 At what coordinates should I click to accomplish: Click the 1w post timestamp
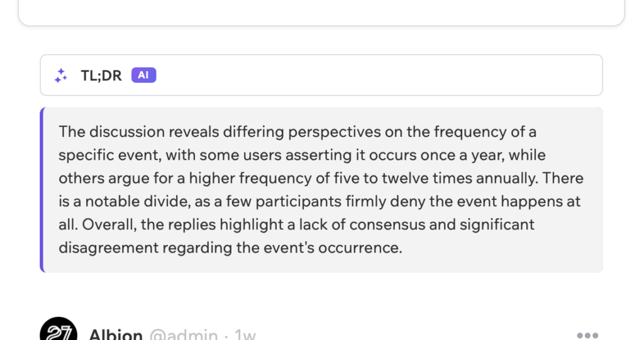[x=245, y=335]
